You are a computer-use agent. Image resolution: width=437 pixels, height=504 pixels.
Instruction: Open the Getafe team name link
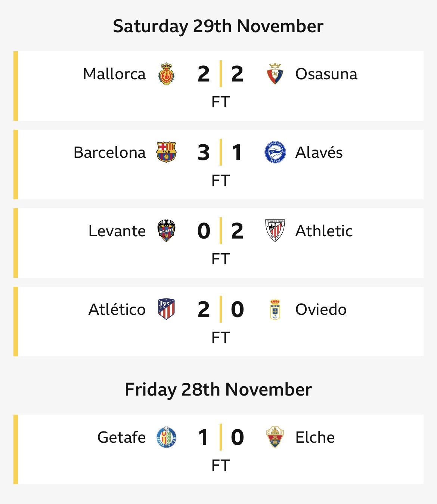[121, 437]
